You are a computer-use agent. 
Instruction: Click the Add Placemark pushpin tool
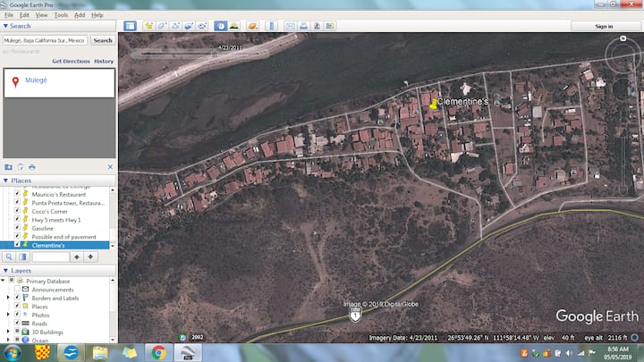tap(149, 26)
